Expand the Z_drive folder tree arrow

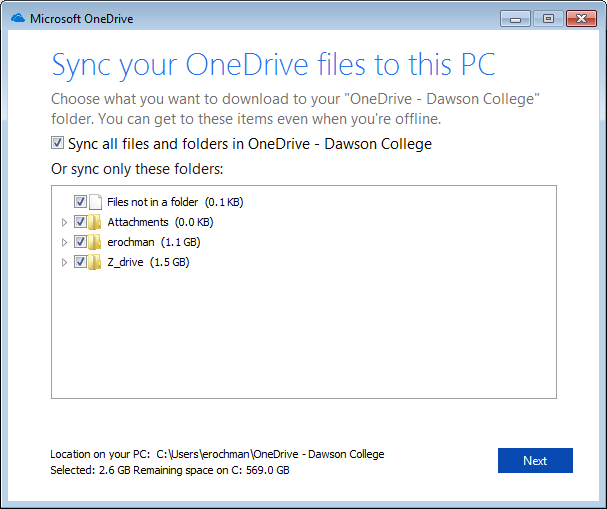(64, 262)
